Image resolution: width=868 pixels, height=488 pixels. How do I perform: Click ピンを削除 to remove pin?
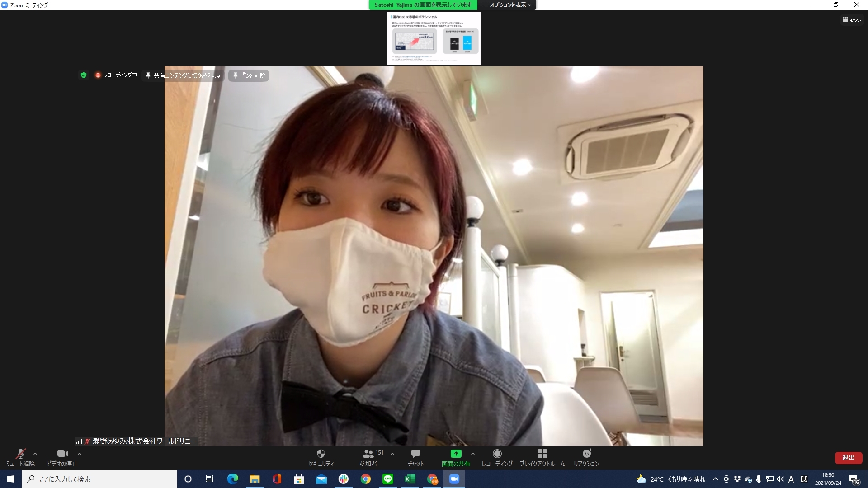point(249,75)
